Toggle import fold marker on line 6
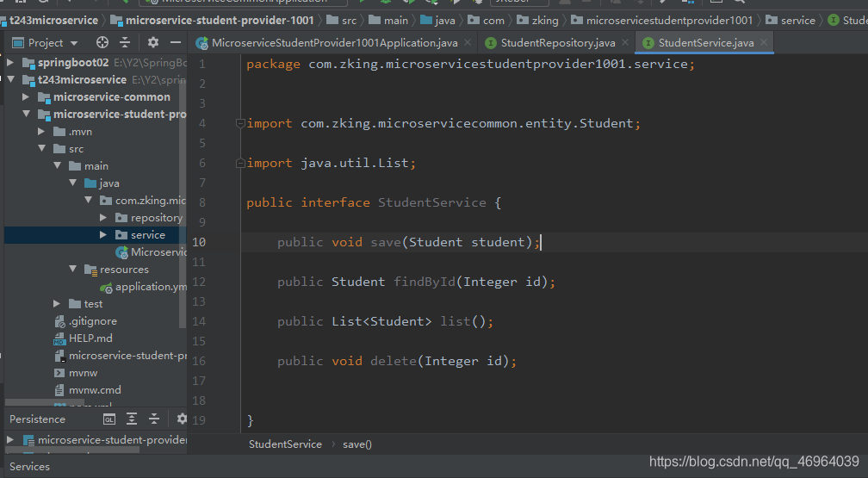Screen dimensions: 868x478 (240, 164)
